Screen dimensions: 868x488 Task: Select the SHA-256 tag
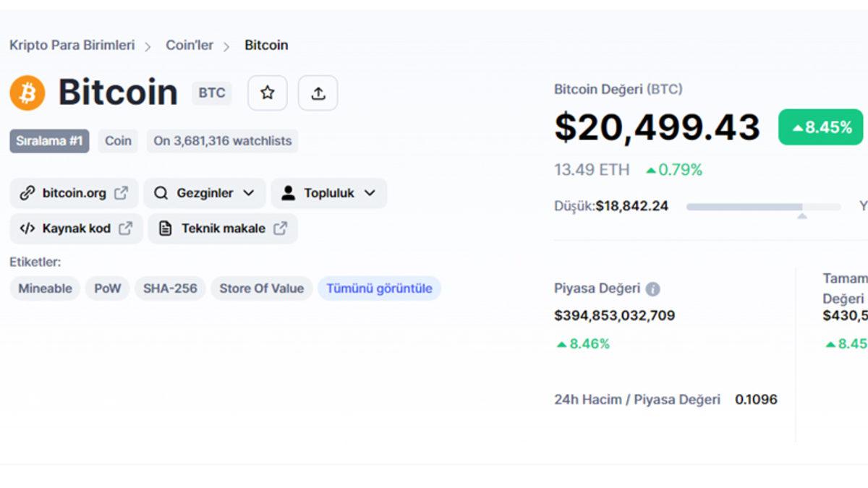(x=170, y=288)
